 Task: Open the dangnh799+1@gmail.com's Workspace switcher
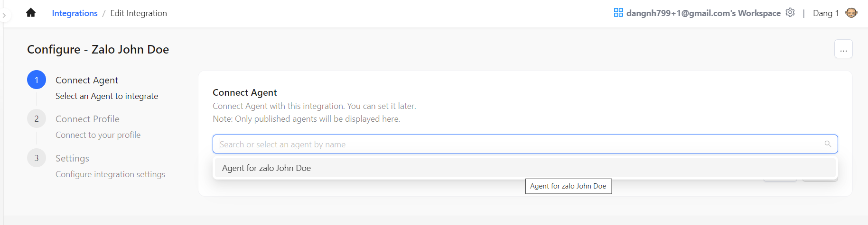coord(703,13)
